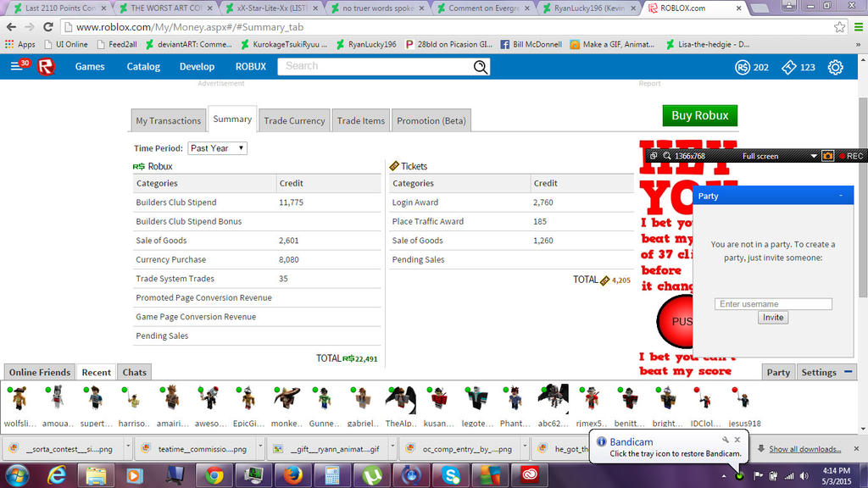Go back with browser back arrow

(11, 26)
